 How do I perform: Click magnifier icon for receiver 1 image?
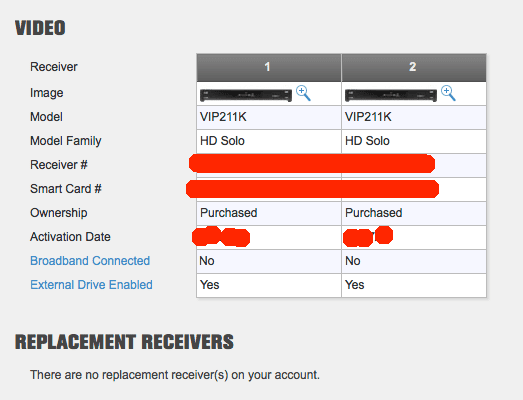coord(303,93)
